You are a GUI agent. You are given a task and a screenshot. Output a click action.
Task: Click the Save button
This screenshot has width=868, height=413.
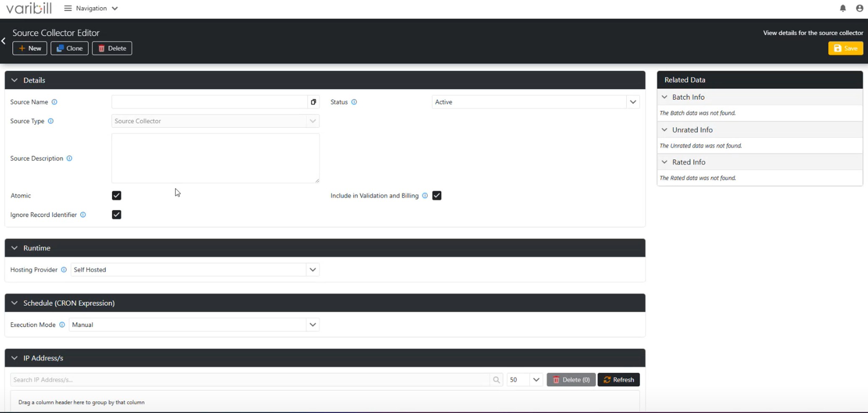tap(845, 48)
